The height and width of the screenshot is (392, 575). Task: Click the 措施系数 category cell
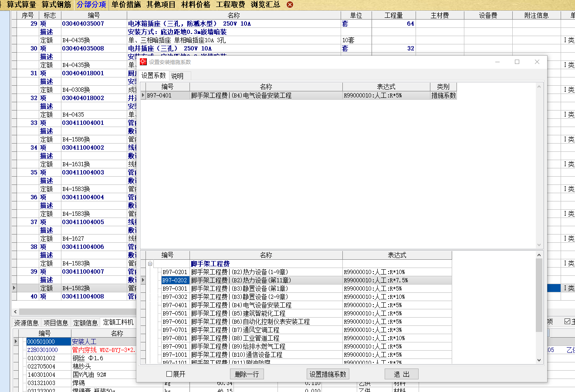coord(443,95)
